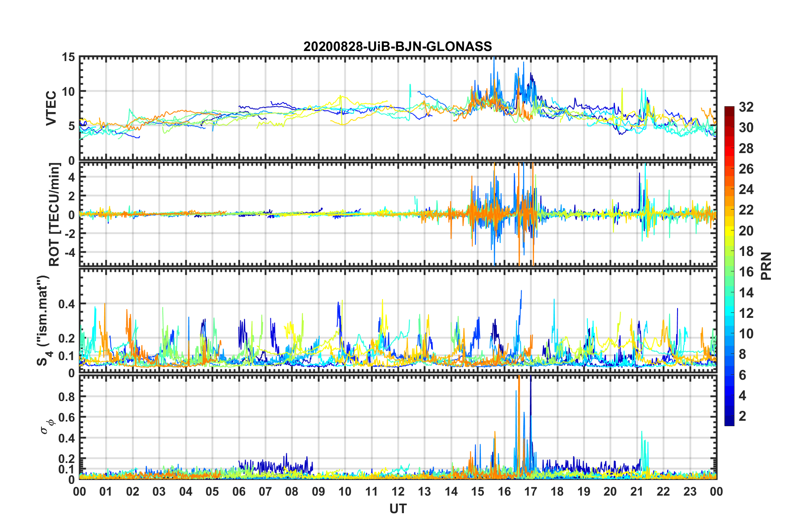The height and width of the screenshot is (532, 796).
Task: Select colorbar tick label 18
Action: (x=746, y=251)
